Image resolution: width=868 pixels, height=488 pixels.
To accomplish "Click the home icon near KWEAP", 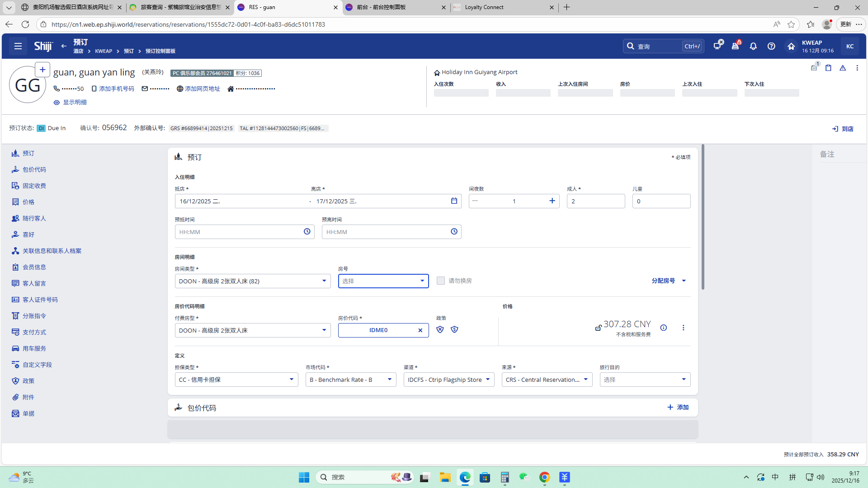I will click(x=791, y=46).
